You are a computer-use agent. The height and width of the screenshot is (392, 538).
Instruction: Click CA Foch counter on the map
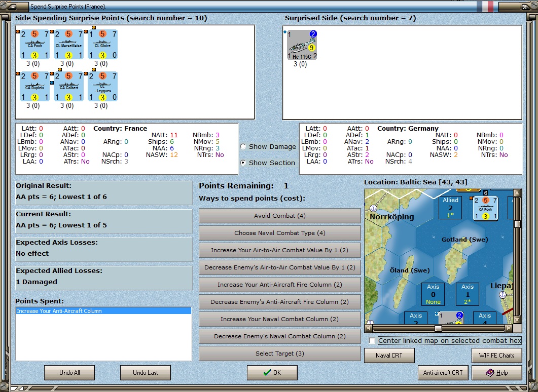tap(485, 208)
